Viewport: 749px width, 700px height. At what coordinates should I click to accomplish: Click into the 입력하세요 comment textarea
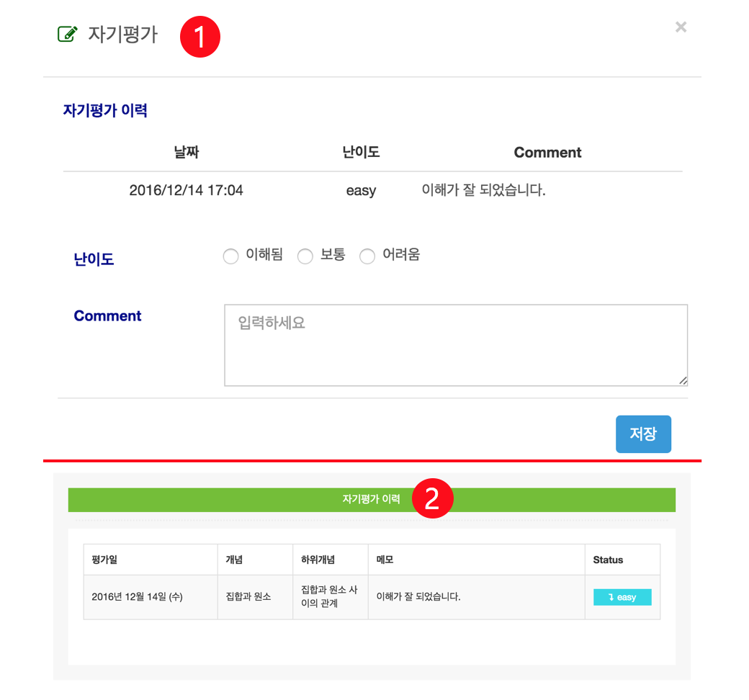click(456, 345)
